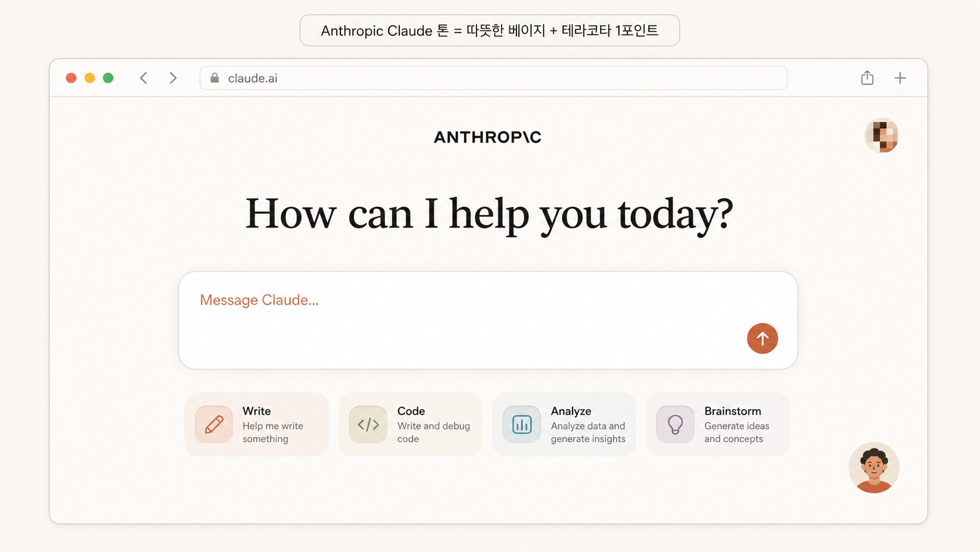Screen dimensions: 980x552
Task: Click the 'Write and debug code' description
Action: [x=434, y=432]
